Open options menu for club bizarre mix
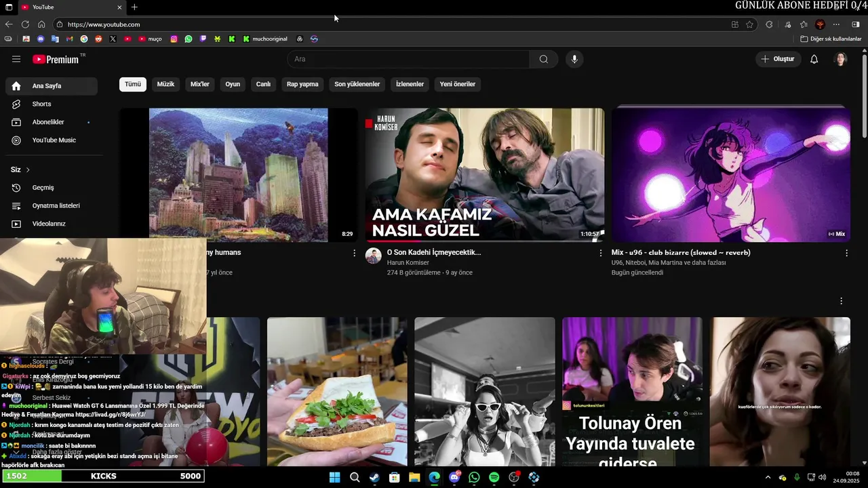The image size is (868, 488). [x=846, y=253]
